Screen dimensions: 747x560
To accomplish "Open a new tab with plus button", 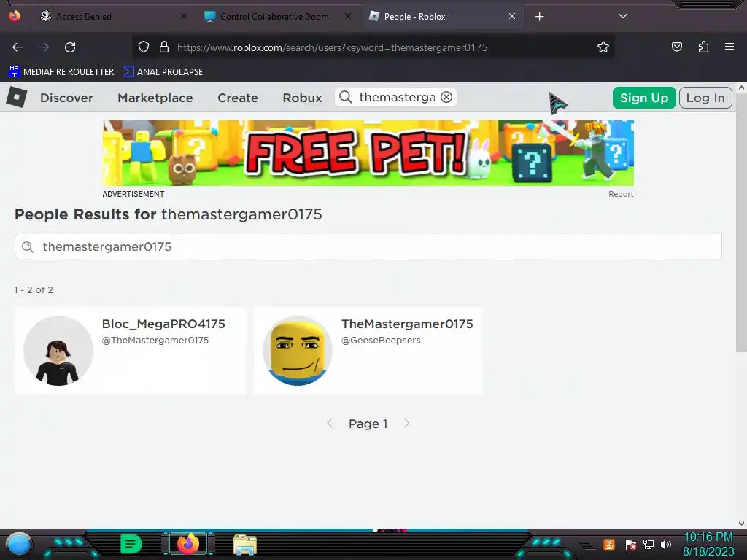I will 539,17.
